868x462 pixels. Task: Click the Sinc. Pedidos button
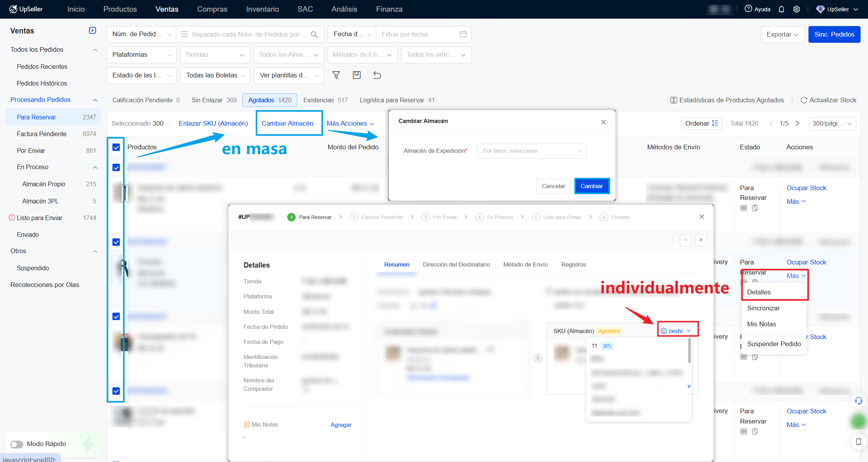pyautogui.click(x=834, y=34)
